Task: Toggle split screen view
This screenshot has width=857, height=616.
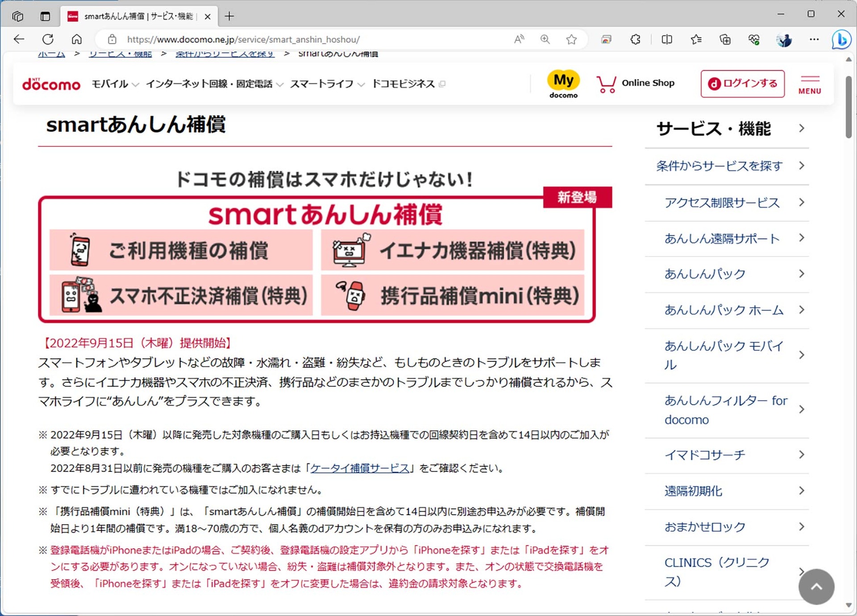Action: (x=666, y=39)
